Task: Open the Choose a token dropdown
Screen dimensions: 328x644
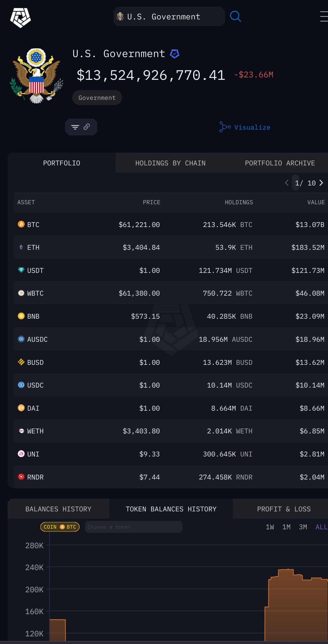Action: pos(134,527)
